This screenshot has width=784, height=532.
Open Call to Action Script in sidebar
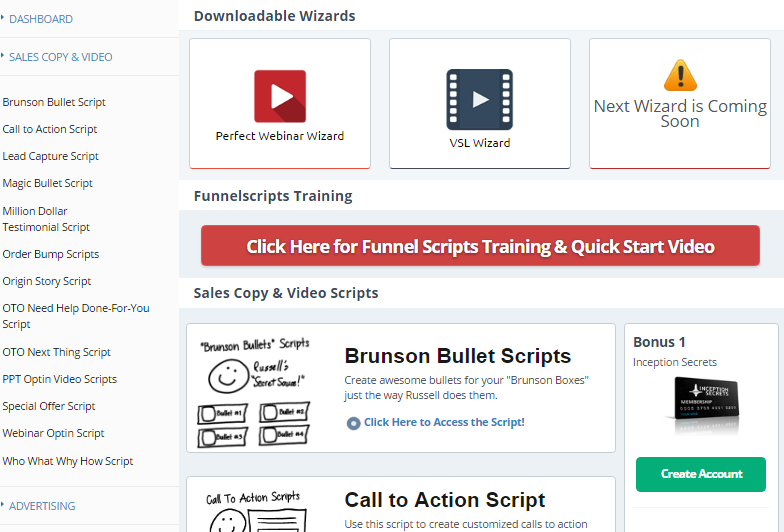(50, 129)
